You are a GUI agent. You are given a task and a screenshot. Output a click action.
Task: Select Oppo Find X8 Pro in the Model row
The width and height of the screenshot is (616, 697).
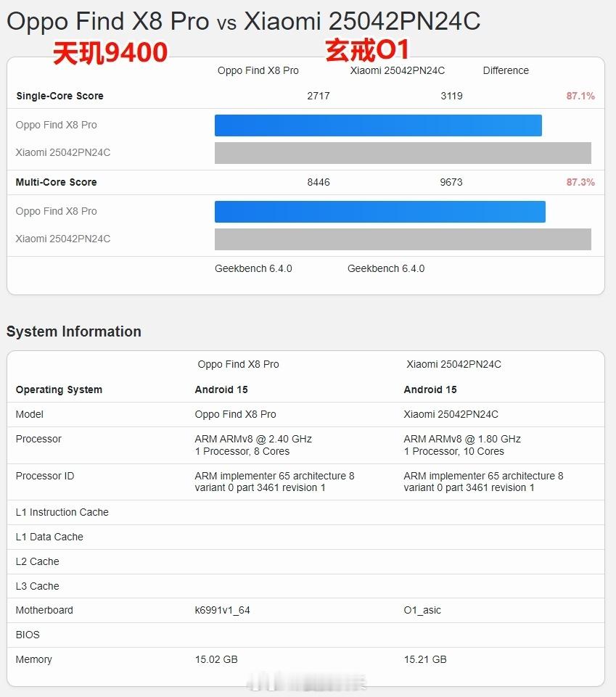click(x=235, y=414)
